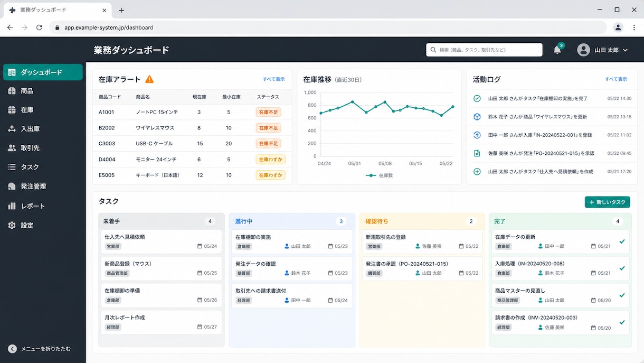Click the browser address bar URL
Viewport: 644px width, 363px height.
click(x=109, y=27)
